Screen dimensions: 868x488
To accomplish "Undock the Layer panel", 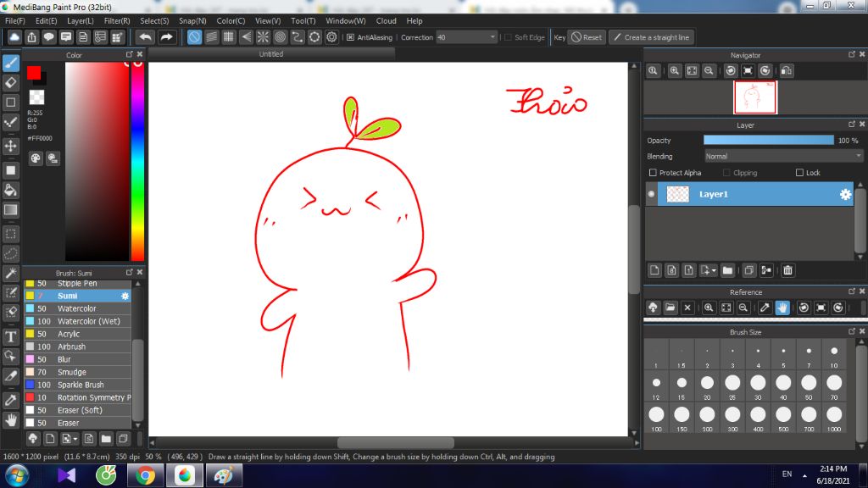I will [x=851, y=124].
